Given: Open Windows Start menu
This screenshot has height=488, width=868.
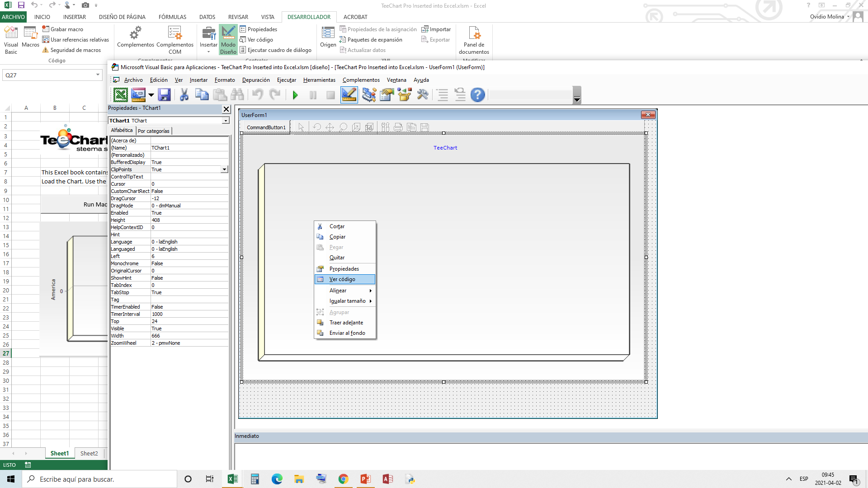Looking at the screenshot, I should click(x=11, y=479).
